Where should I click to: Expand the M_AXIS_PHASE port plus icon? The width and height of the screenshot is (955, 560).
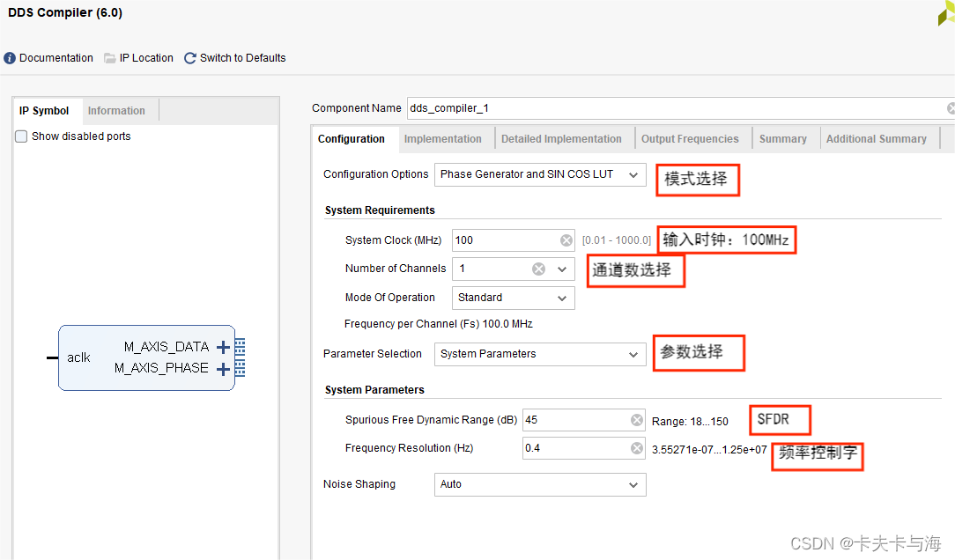[224, 369]
